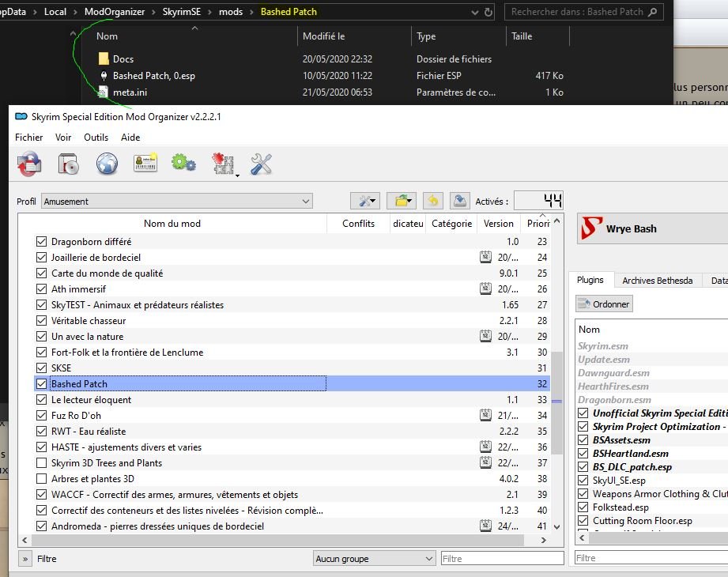Open the folder shortcuts dropdown above the mod list
Viewport: 728px width, 577px height.
tap(402, 201)
